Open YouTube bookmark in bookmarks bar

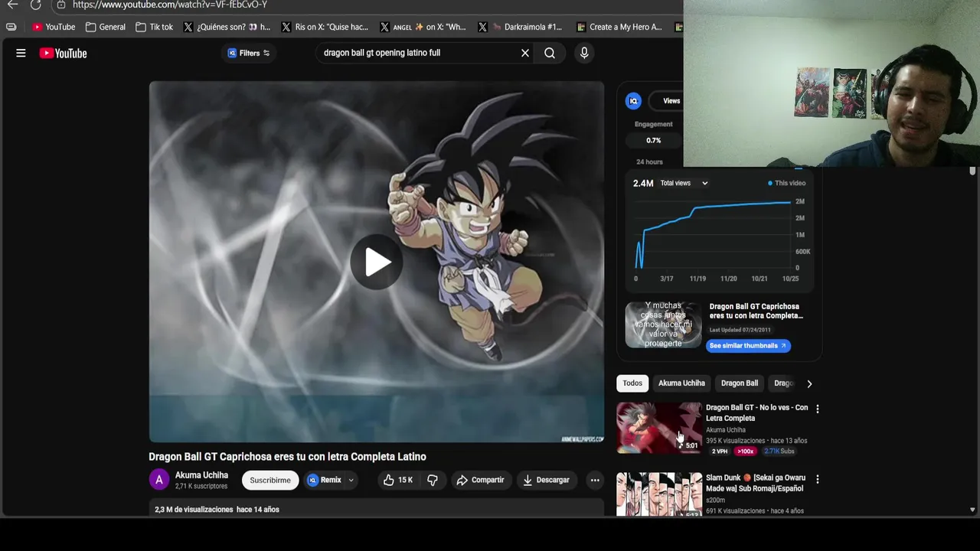(x=54, y=27)
